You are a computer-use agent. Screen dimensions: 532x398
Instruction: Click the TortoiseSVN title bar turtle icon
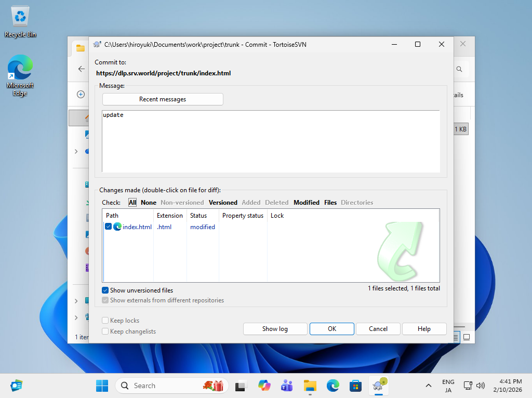97,45
